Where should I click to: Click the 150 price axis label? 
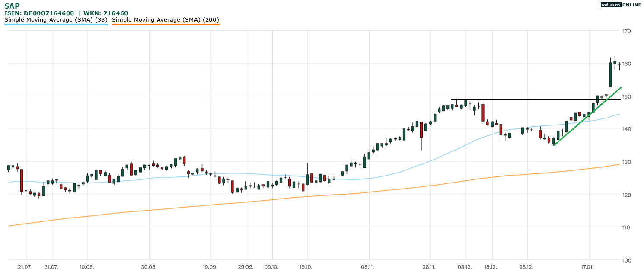[x=626, y=96]
